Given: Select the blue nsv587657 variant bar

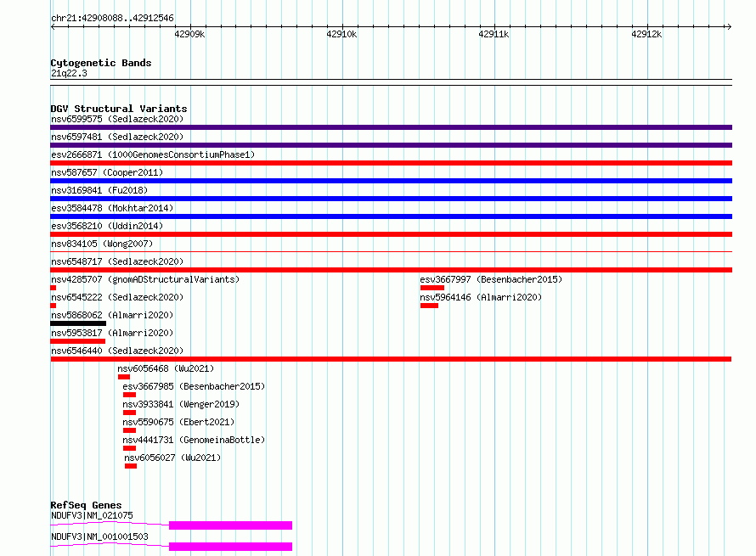Looking at the screenshot, I should tap(391, 181).
